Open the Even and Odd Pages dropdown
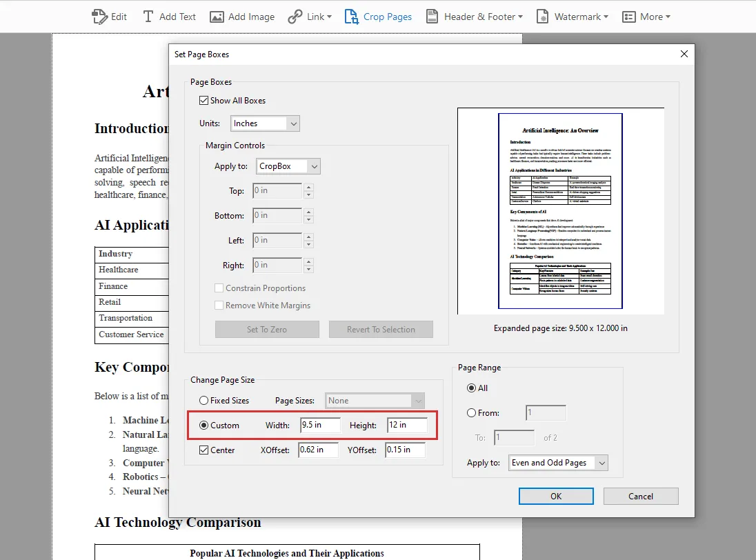 click(558, 463)
